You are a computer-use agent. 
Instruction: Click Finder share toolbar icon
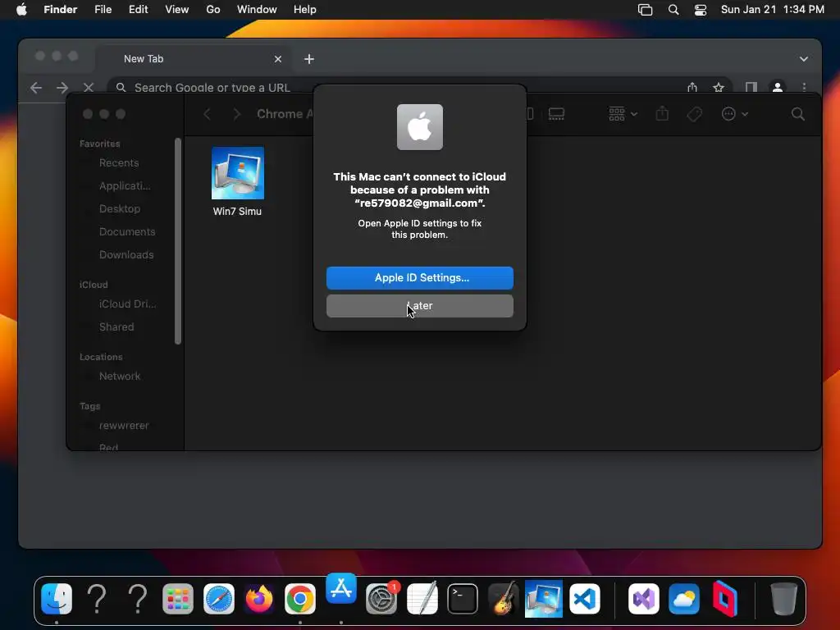click(662, 113)
